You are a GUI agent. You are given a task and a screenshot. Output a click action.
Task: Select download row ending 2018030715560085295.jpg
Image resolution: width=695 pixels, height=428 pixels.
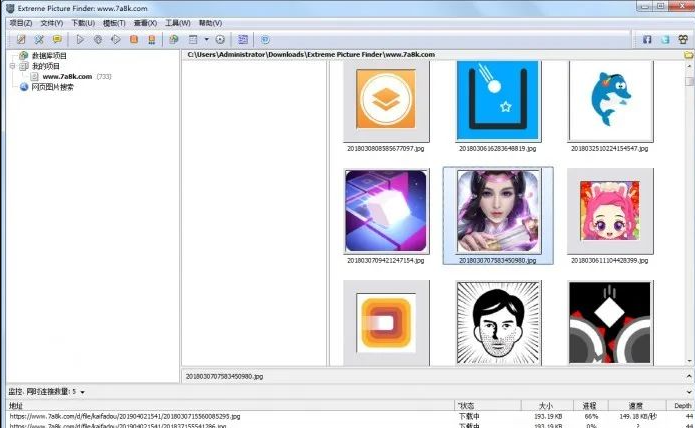click(x=350, y=416)
